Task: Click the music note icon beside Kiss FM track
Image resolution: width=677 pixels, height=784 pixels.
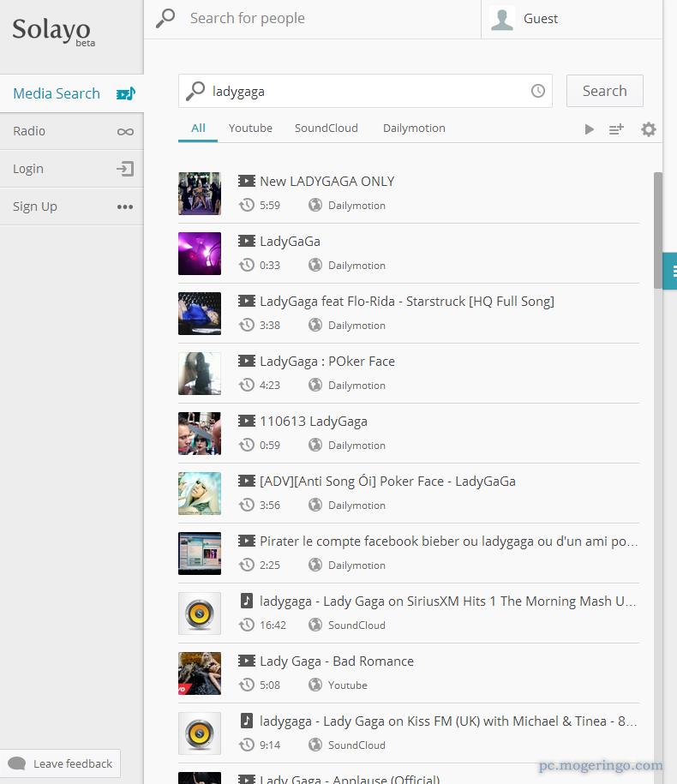Action: pyautogui.click(x=247, y=721)
